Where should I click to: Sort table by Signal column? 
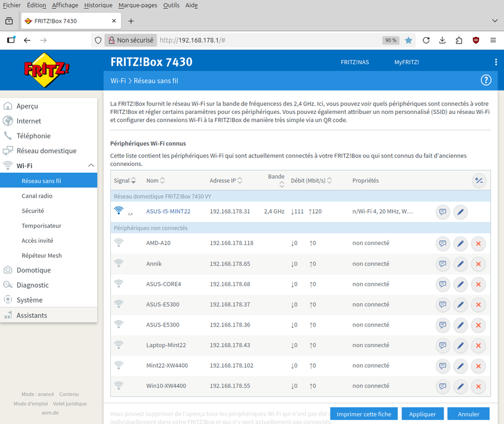click(125, 181)
